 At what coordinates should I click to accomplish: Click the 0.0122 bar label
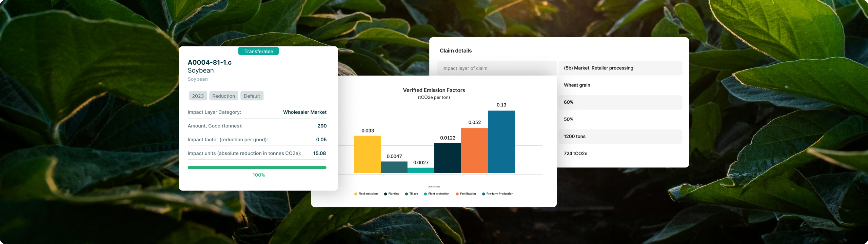click(448, 138)
